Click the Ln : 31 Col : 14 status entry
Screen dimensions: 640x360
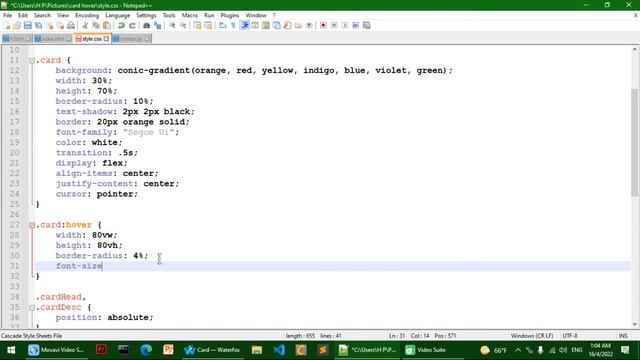(409, 336)
